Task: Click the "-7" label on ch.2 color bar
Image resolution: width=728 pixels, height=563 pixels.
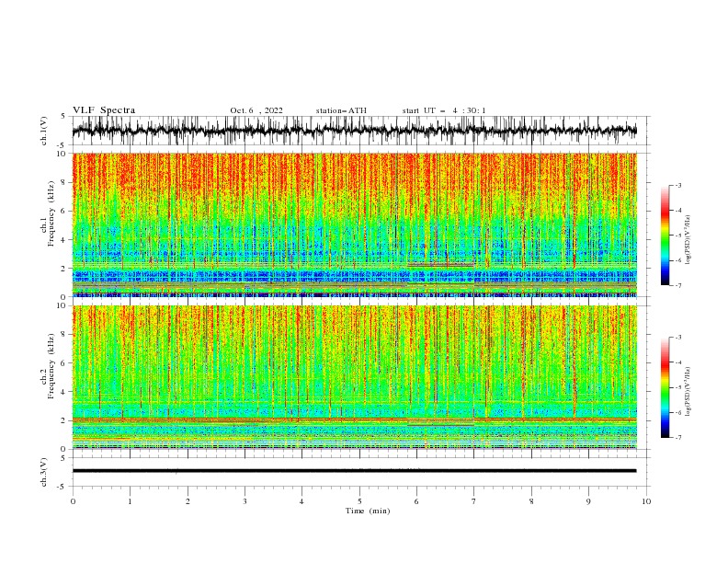Action: [678, 437]
